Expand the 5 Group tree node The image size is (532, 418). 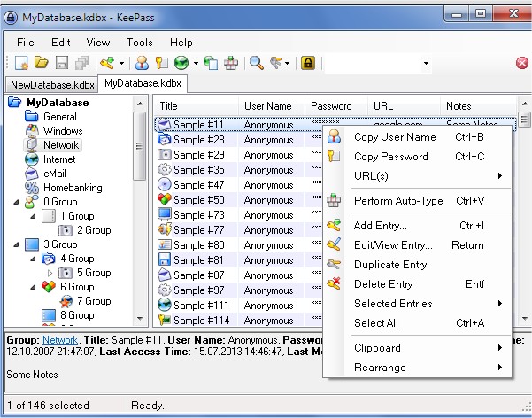click(x=50, y=273)
